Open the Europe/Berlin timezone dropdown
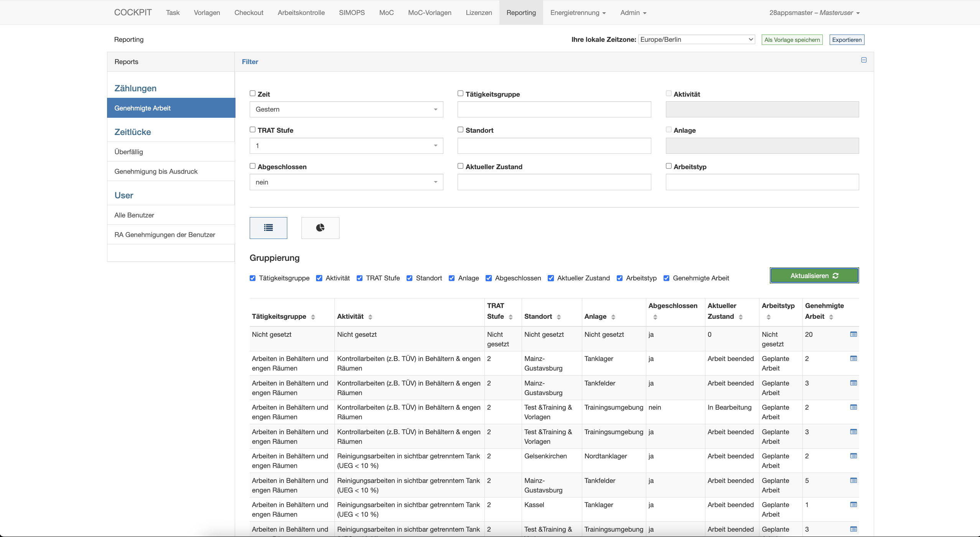The image size is (980, 537). point(697,40)
